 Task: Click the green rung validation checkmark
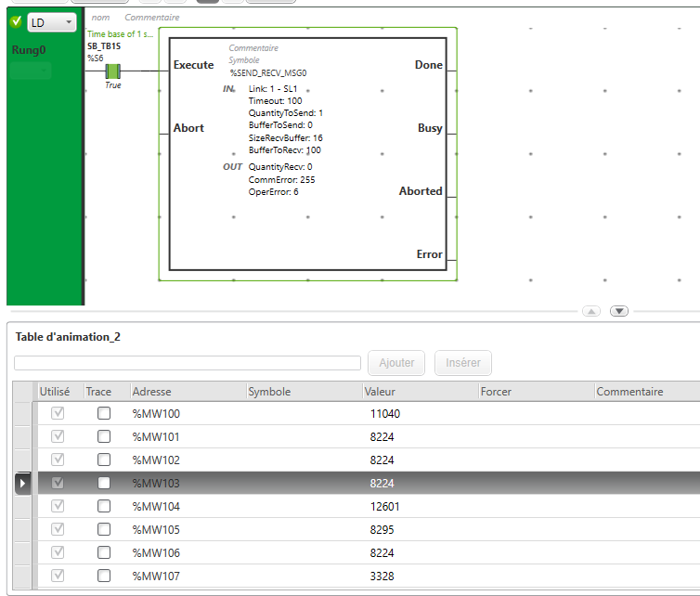(15, 21)
